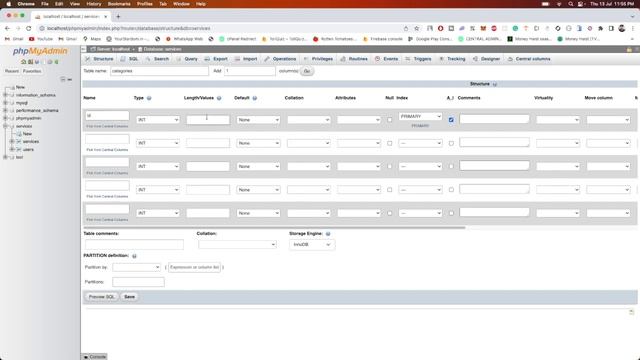Open the Operations tab

pyautogui.click(x=280, y=59)
